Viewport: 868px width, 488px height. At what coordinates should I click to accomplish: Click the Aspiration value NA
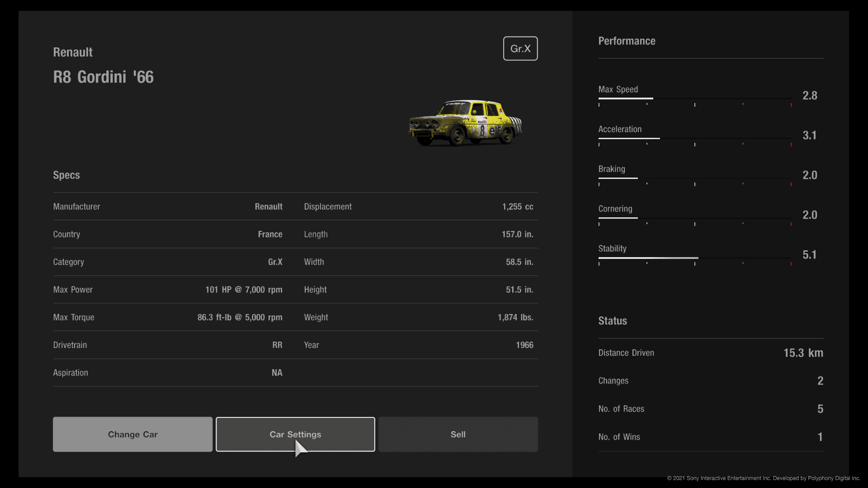[277, 373]
